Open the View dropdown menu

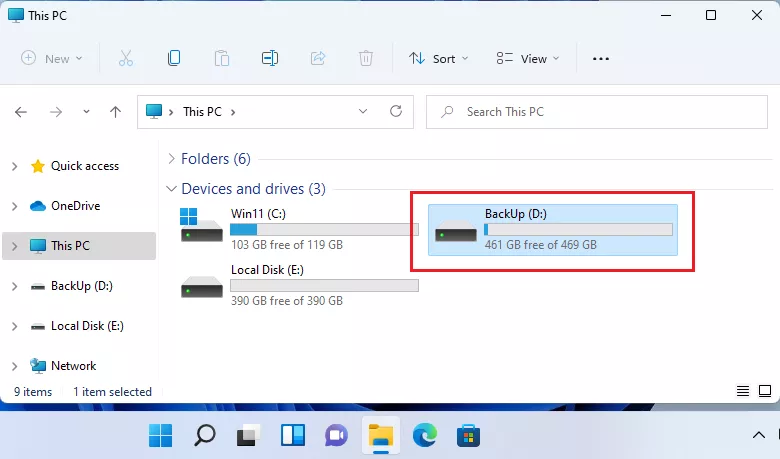[528, 59]
